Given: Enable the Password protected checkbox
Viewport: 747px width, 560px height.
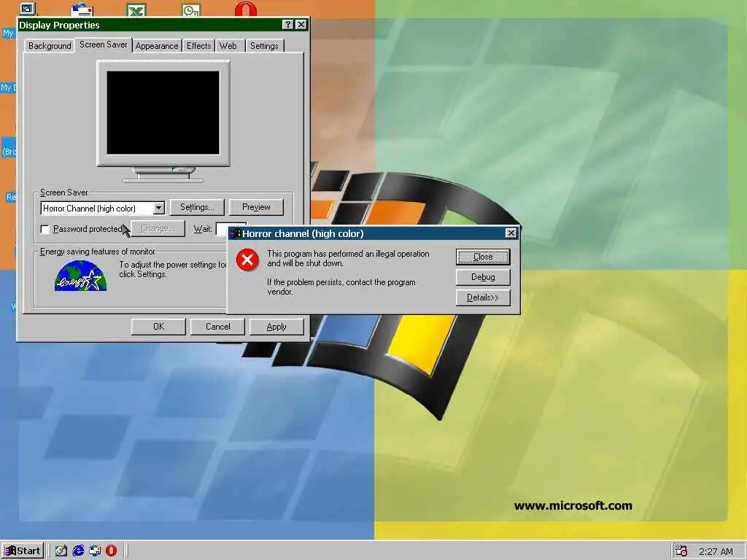Looking at the screenshot, I should (x=45, y=230).
